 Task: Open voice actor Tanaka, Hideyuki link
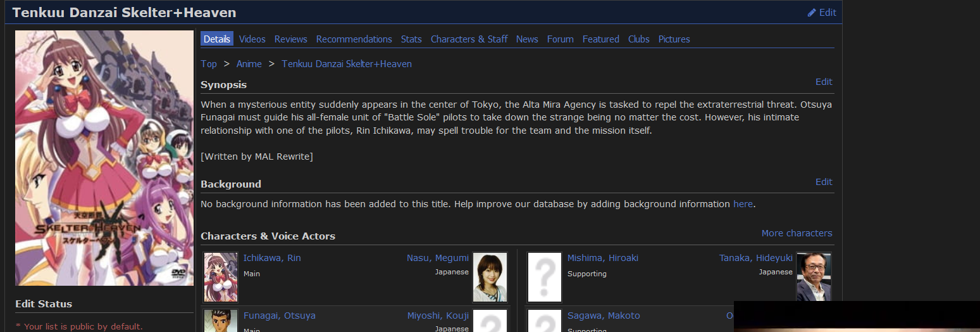click(x=756, y=258)
